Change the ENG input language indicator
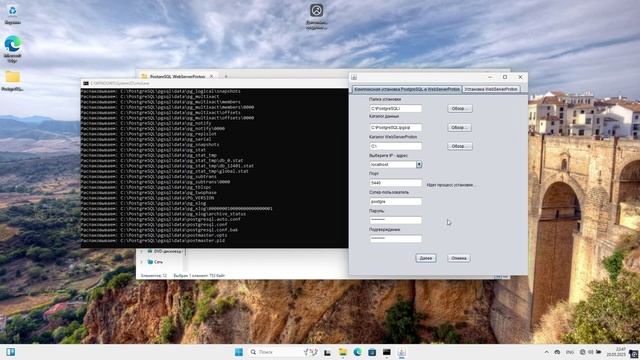Image resolution: width=640 pixels, height=360 pixels. (570, 352)
